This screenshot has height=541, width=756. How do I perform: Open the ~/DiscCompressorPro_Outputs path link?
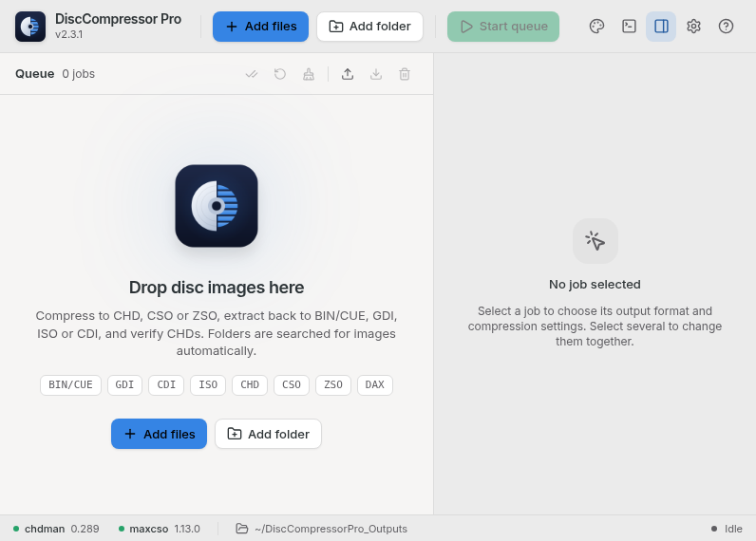(331, 529)
